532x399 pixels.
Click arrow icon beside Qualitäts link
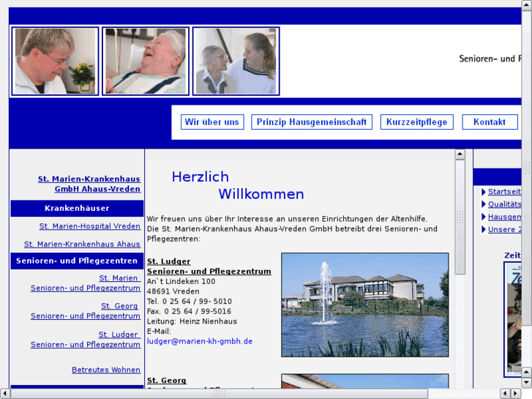tap(484, 204)
